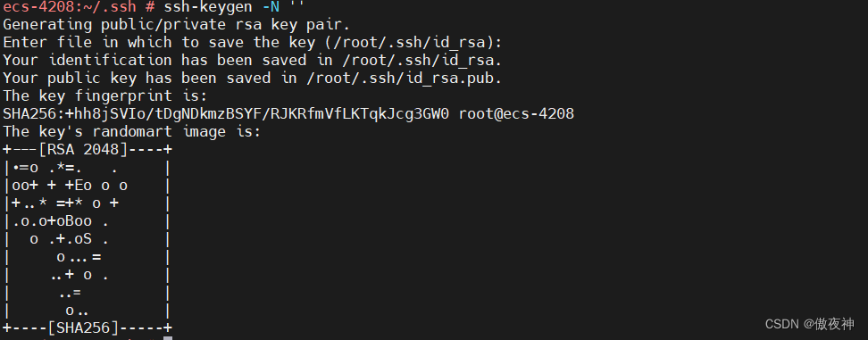868x340 pixels.
Task: Click the root@ecs-4208 text after the fingerprint
Action: [x=516, y=114]
